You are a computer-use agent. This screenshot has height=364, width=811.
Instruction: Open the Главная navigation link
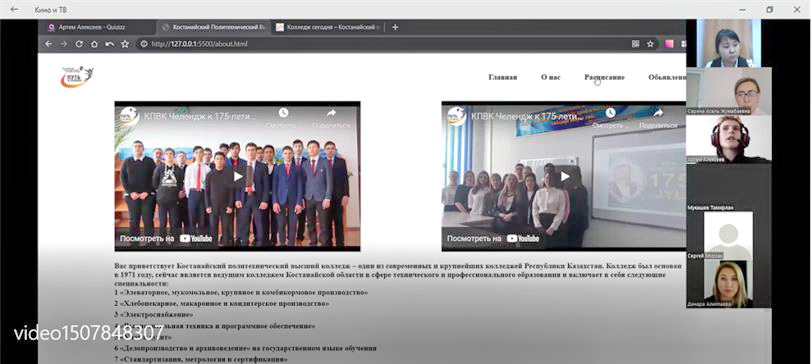pos(502,77)
